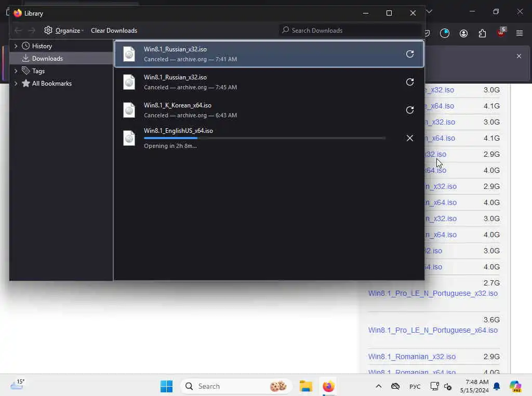Expand the History tree node

pos(16,46)
